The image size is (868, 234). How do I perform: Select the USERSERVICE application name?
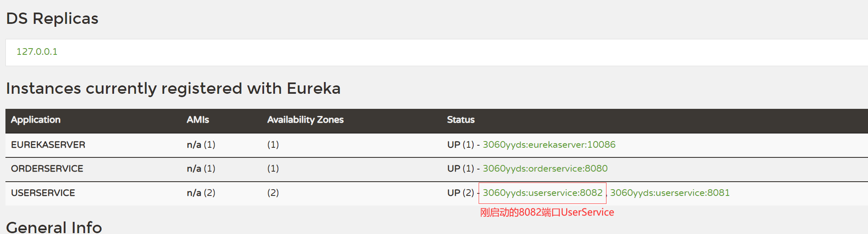click(x=43, y=193)
